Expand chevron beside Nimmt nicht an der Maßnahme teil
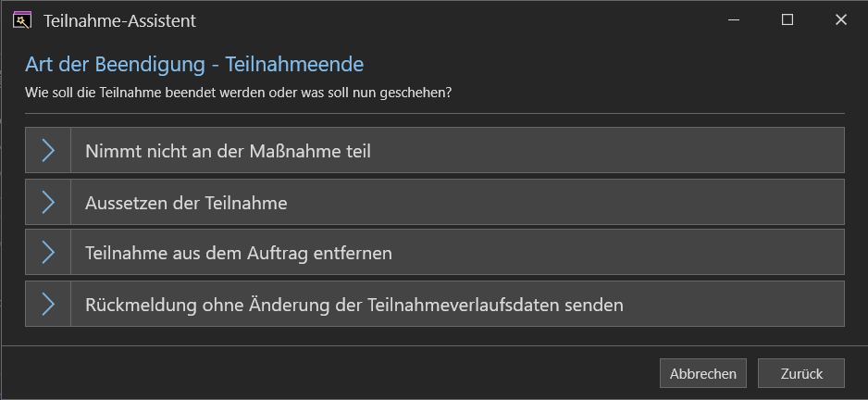This screenshot has width=868, height=400. (x=48, y=150)
